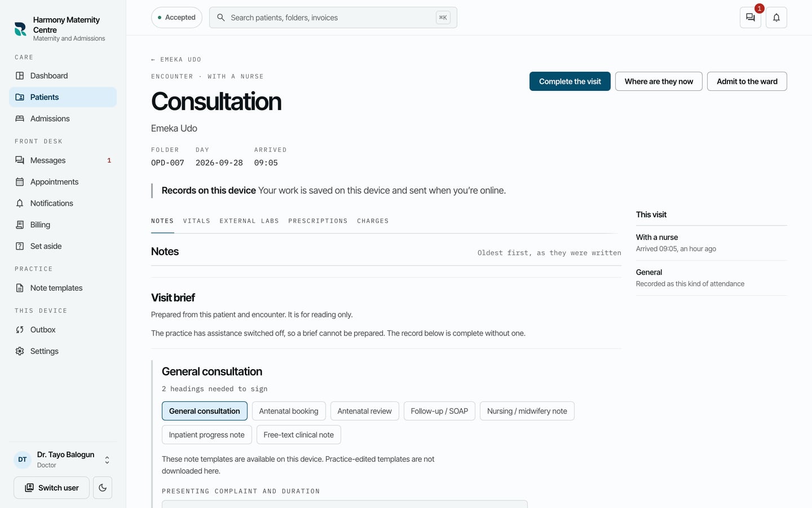Toggle dark mode with the moon icon
This screenshot has width=812, height=508.
(103, 488)
